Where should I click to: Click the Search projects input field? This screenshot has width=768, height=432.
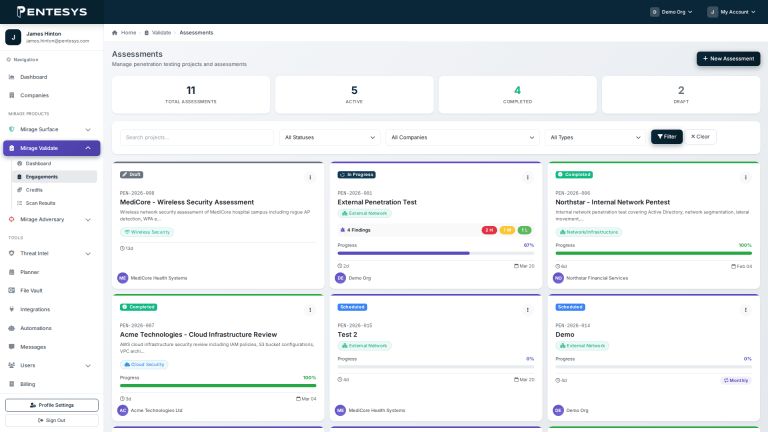196,137
